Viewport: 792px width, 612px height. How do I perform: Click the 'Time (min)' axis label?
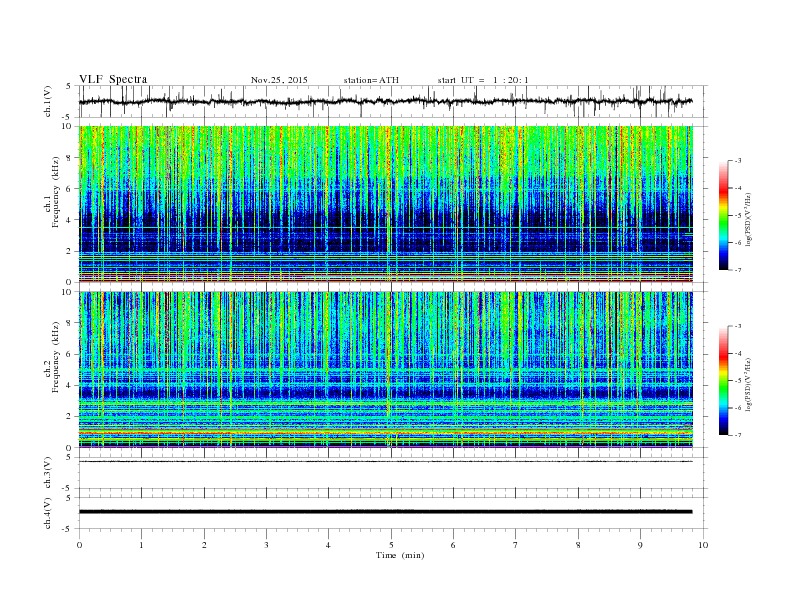[400, 555]
